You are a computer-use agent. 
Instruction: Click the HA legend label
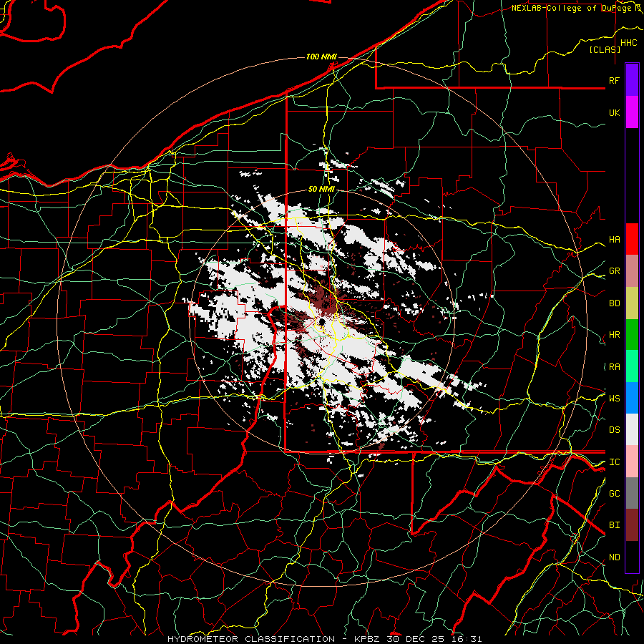[x=614, y=240]
